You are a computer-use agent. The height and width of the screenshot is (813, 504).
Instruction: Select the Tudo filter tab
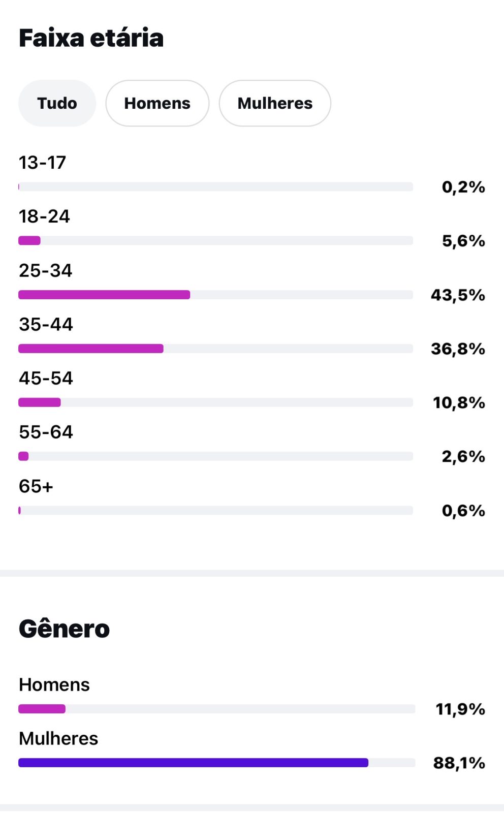pyautogui.click(x=57, y=103)
